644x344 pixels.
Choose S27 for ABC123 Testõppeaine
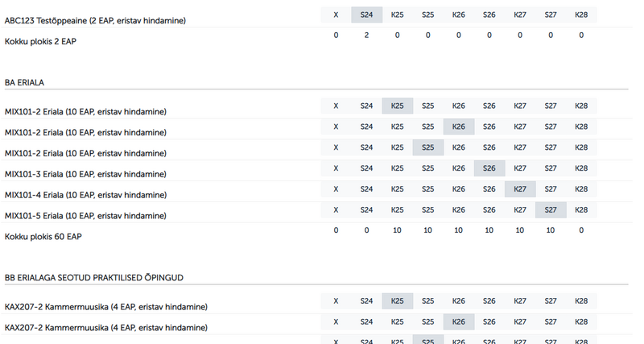point(551,15)
